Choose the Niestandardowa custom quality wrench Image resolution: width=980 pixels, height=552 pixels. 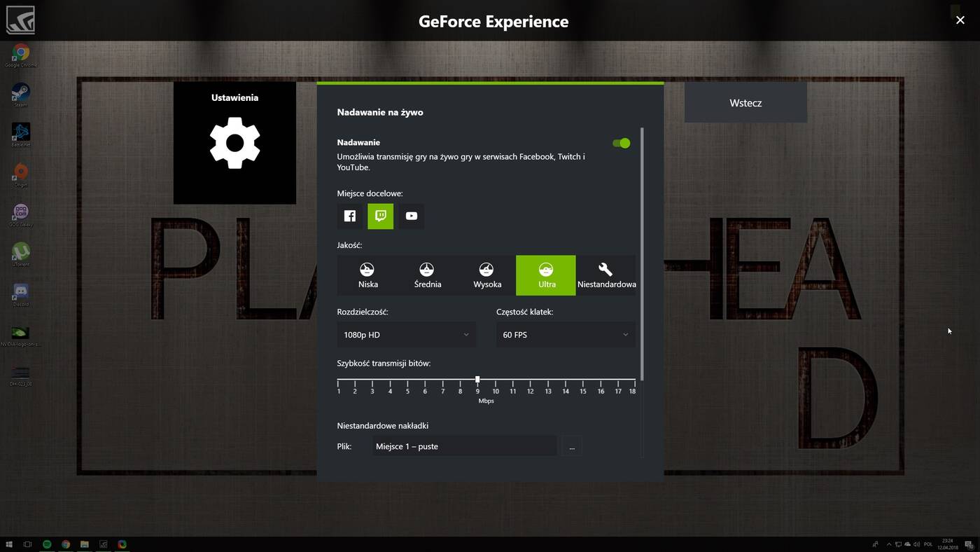[605, 275]
